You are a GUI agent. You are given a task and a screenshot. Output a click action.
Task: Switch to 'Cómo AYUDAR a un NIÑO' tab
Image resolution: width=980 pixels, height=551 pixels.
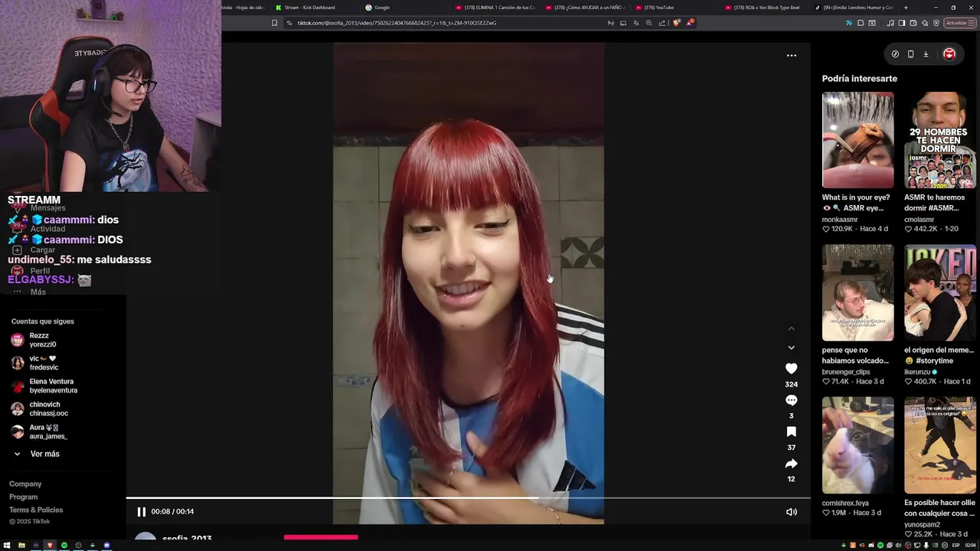pos(586,8)
